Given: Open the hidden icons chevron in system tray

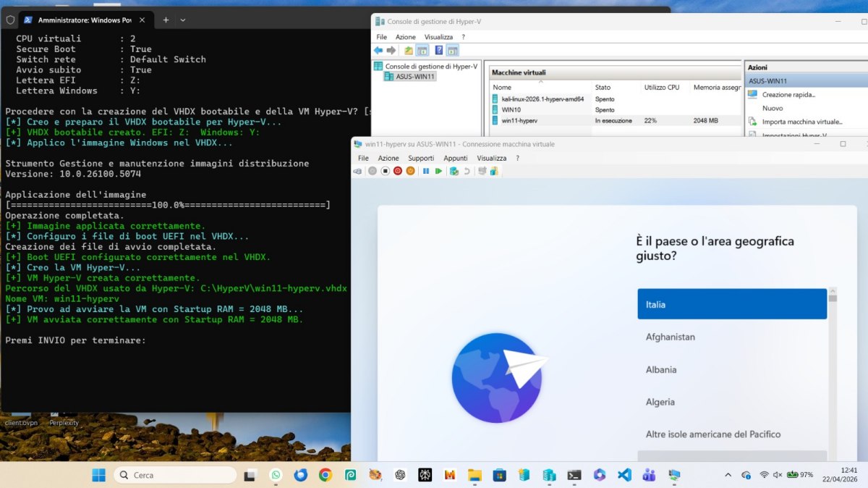Looking at the screenshot, I should (728, 474).
